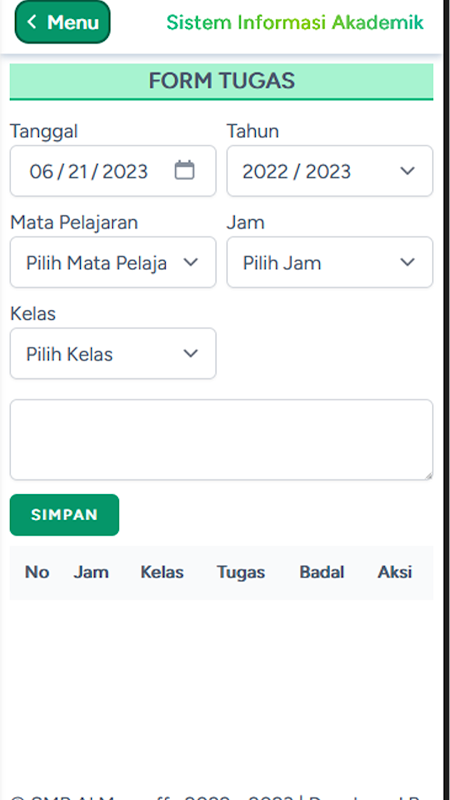Click the Sistem Informasi Akademik title

(x=295, y=22)
